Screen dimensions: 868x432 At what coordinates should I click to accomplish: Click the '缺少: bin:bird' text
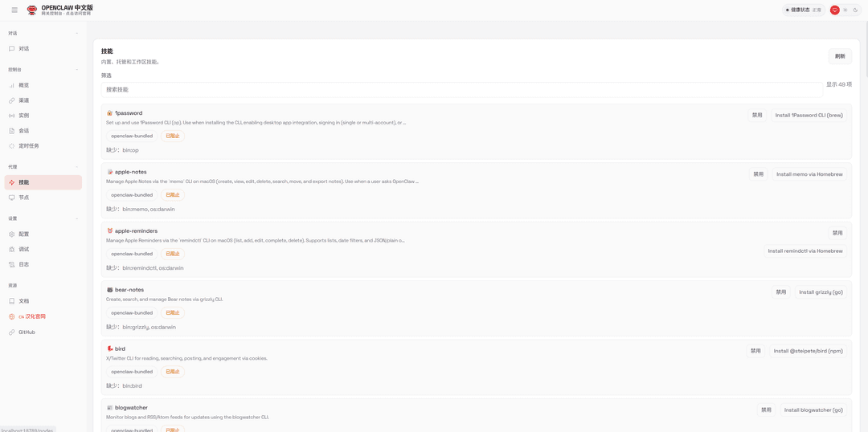125,386
